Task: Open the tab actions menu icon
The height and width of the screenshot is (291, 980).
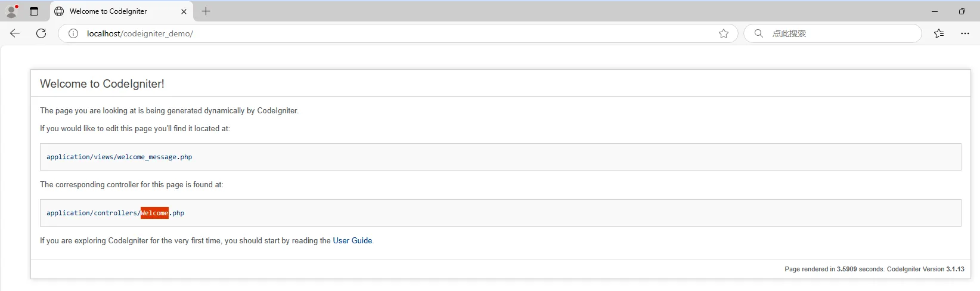Action: click(34, 11)
